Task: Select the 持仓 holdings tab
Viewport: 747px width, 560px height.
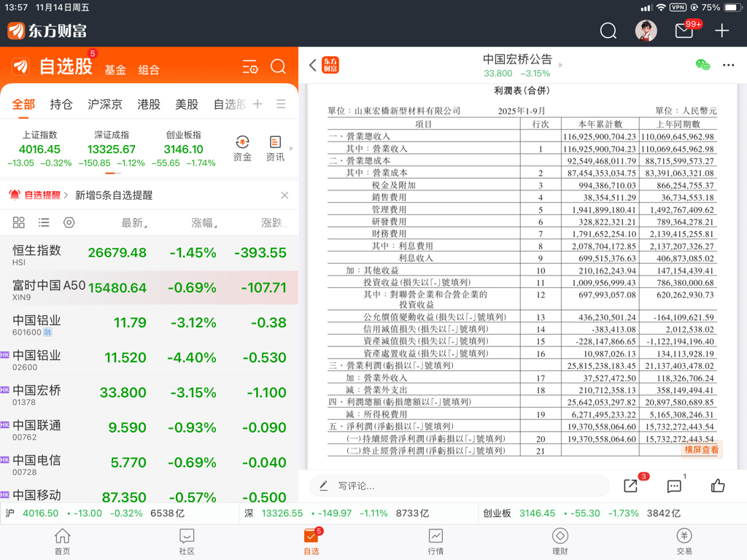Action: click(x=61, y=104)
